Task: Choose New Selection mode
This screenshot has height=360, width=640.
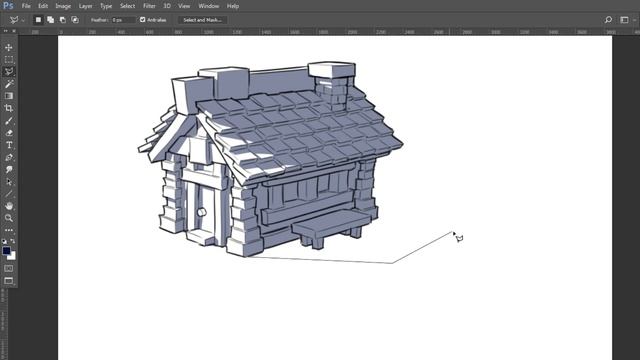Action: coord(38,20)
